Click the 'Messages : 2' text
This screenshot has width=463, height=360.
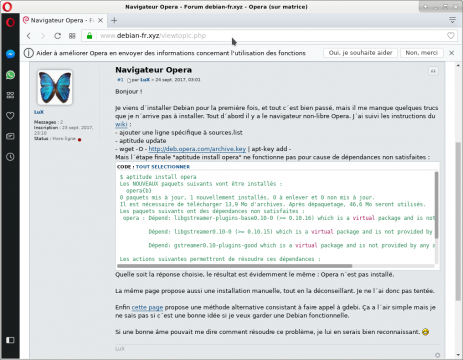[x=48, y=122]
